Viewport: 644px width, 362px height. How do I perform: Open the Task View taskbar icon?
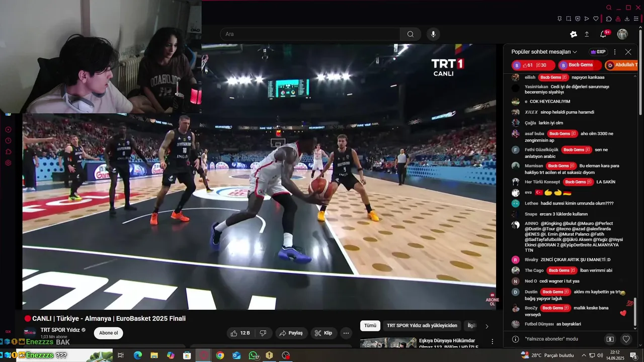(121, 355)
